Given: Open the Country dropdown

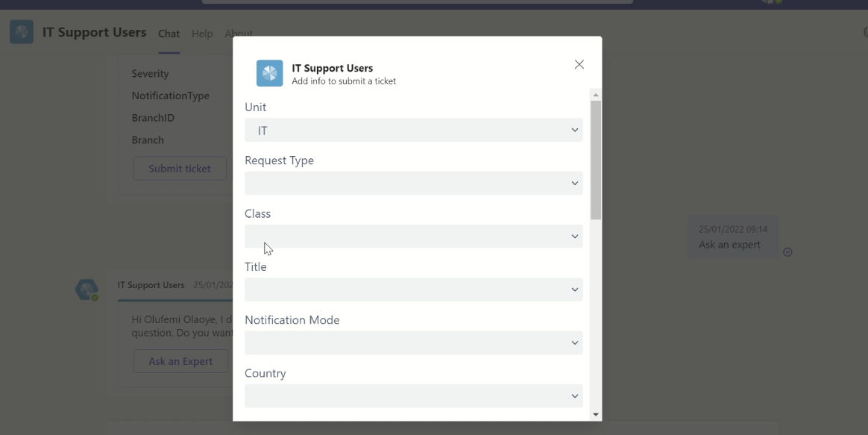Looking at the screenshot, I should [413, 396].
